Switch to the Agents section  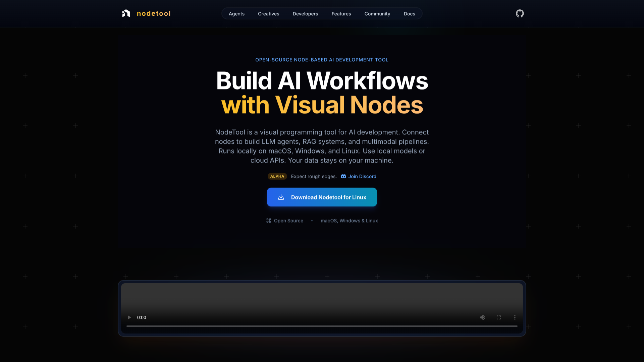[x=236, y=14]
